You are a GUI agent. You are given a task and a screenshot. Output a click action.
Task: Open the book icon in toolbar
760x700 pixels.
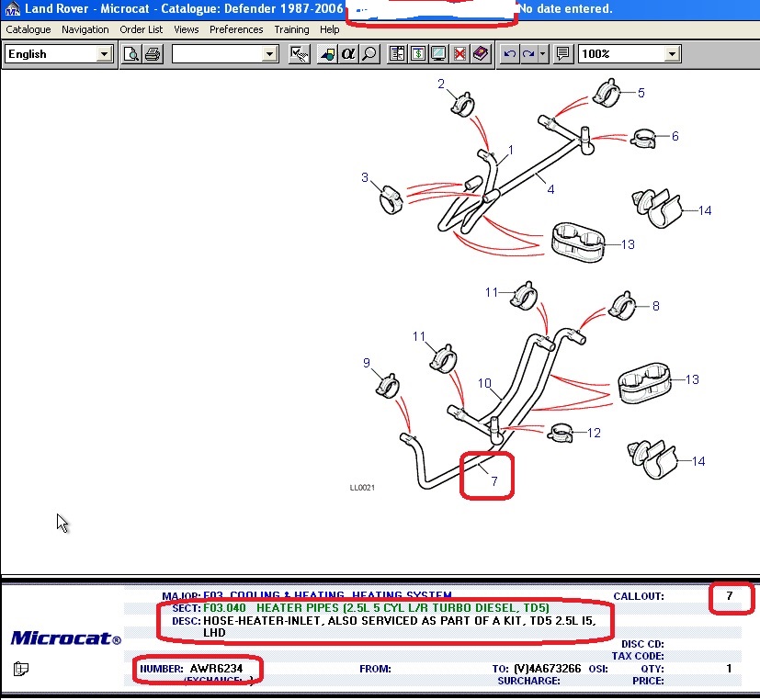coord(481,54)
